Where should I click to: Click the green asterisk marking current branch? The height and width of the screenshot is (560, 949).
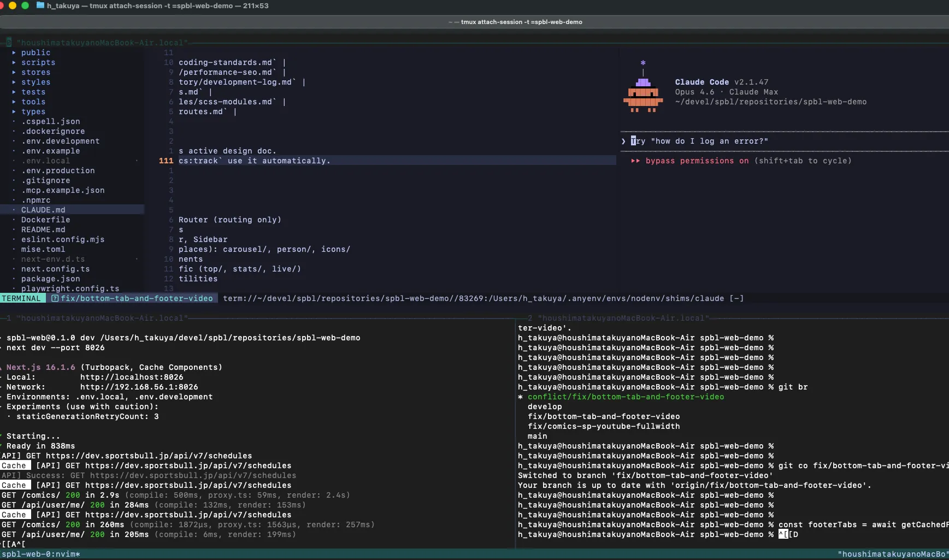[x=520, y=397]
